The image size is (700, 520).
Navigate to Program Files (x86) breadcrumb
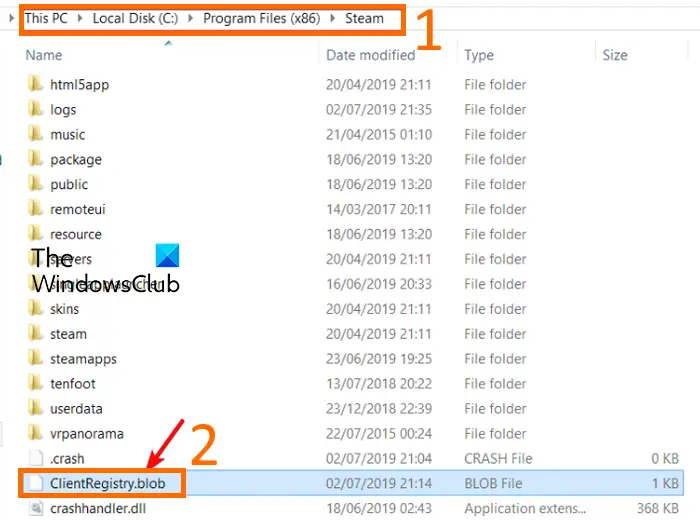(262, 18)
